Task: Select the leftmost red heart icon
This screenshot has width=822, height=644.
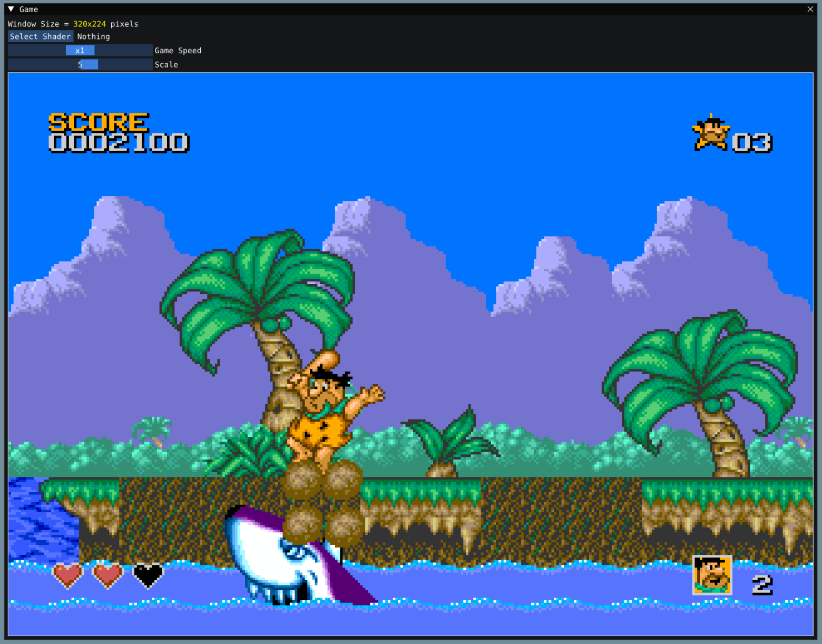Action: pos(68,575)
